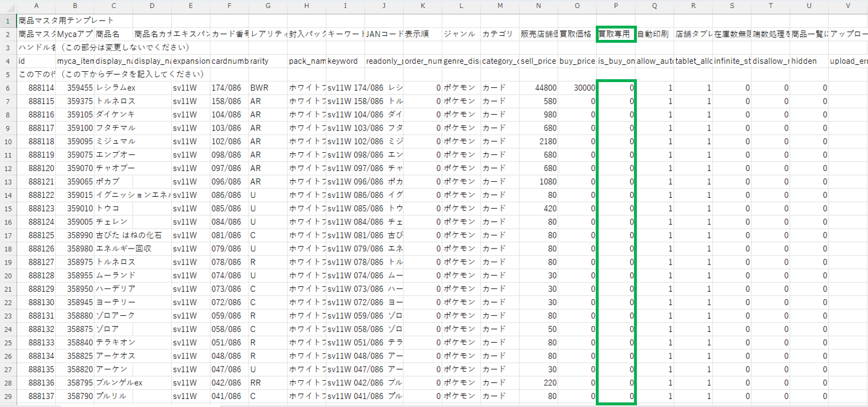Click the 'is_buy_on' handle cell
The height and width of the screenshot is (407, 868).
616,61
